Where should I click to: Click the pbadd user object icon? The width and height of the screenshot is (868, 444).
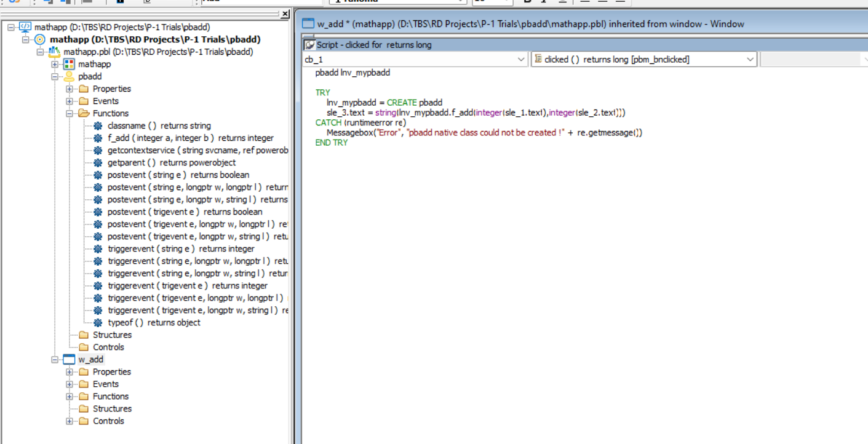(x=69, y=76)
